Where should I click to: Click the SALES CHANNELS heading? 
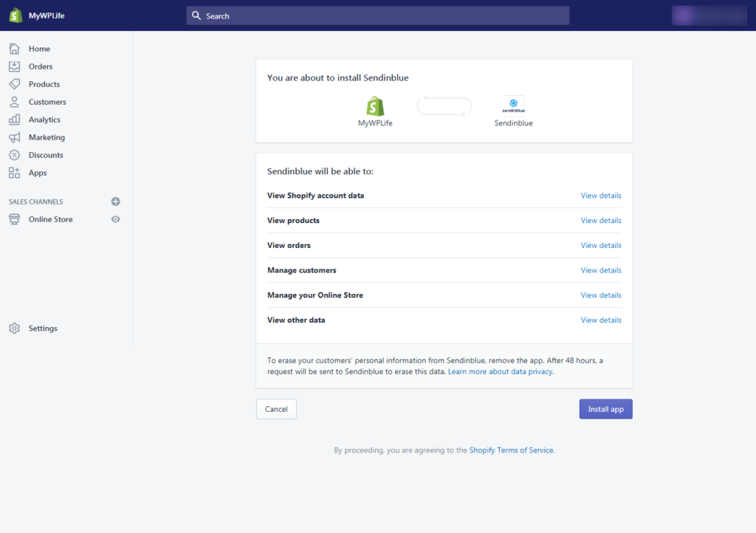click(x=35, y=202)
